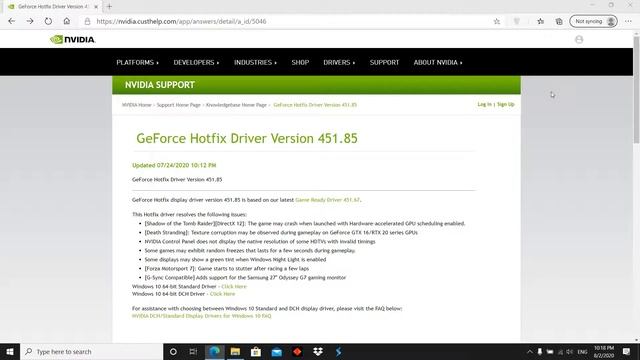The height and width of the screenshot is (360, 640).
Task: Open the Shop menu item
Action: pos(300,62)
